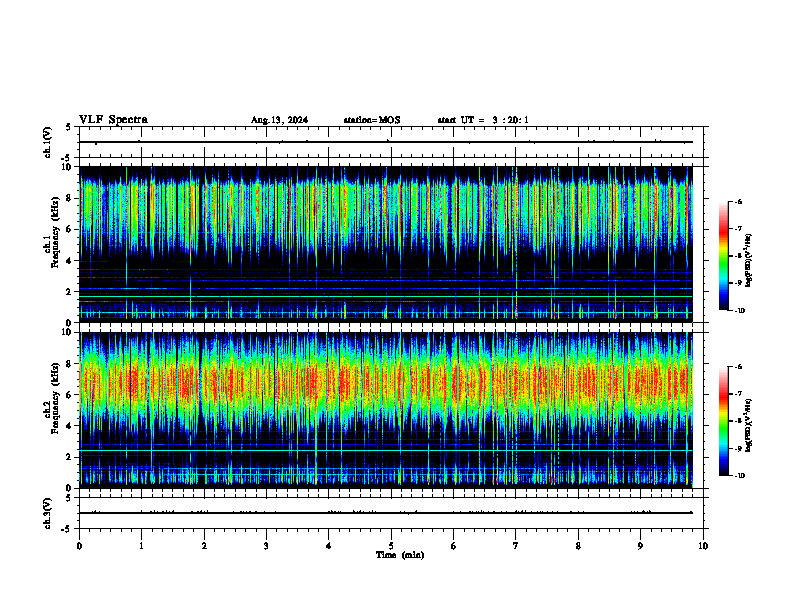
Task: Click the ch.1 frequency axis "2" tick
Action: coord(70,292)
